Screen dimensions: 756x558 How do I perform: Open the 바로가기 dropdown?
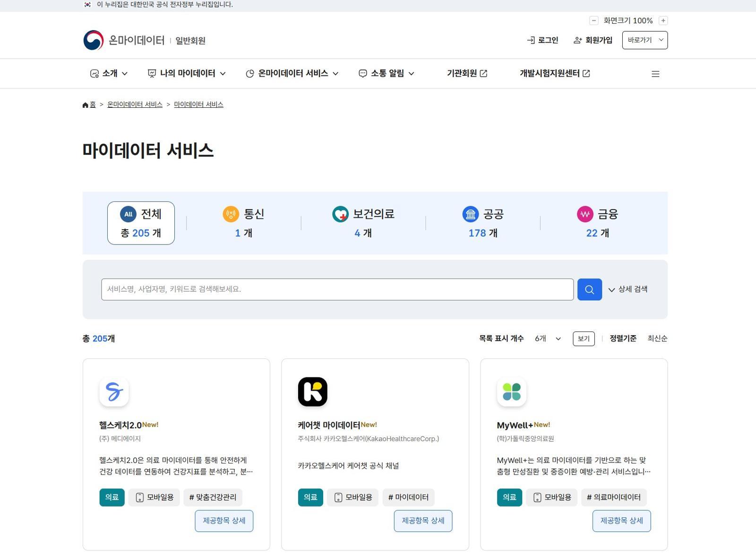[x=645, y=40]
